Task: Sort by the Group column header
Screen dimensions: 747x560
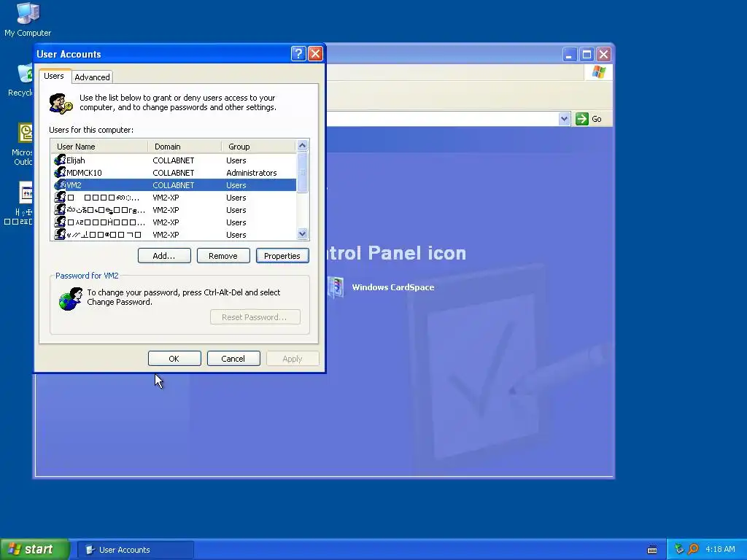Action: [259, 146]
